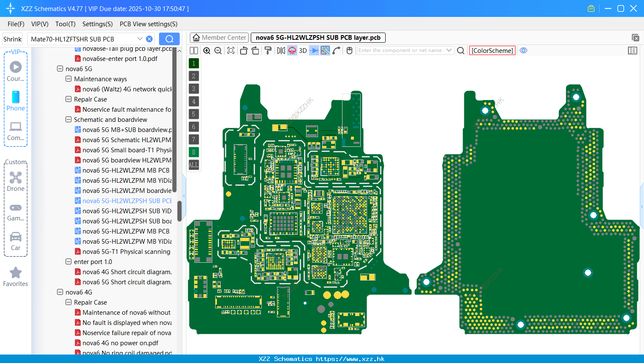644x363 pixels.
Task: Open the Settings(S) menu
Action: point(98,24)
